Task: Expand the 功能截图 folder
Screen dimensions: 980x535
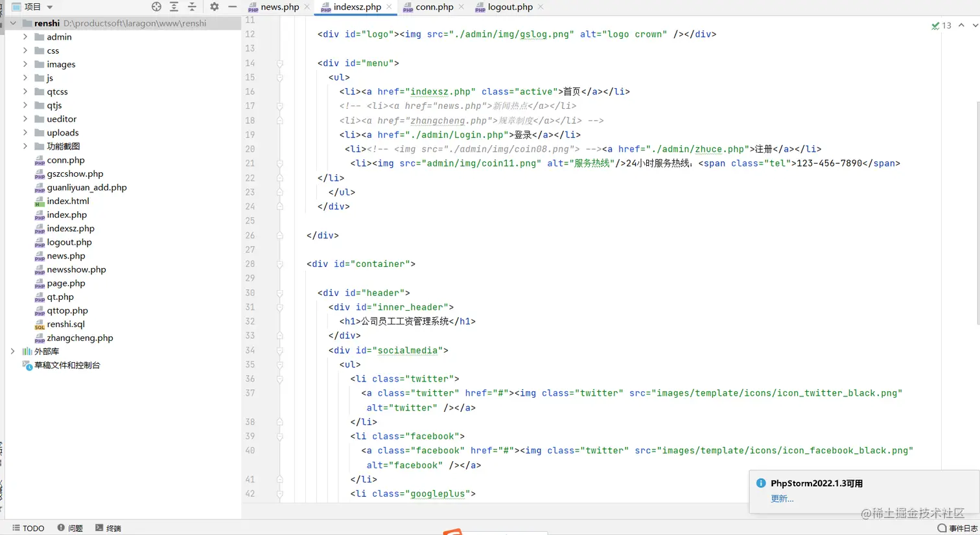Action: pos(25,146)
